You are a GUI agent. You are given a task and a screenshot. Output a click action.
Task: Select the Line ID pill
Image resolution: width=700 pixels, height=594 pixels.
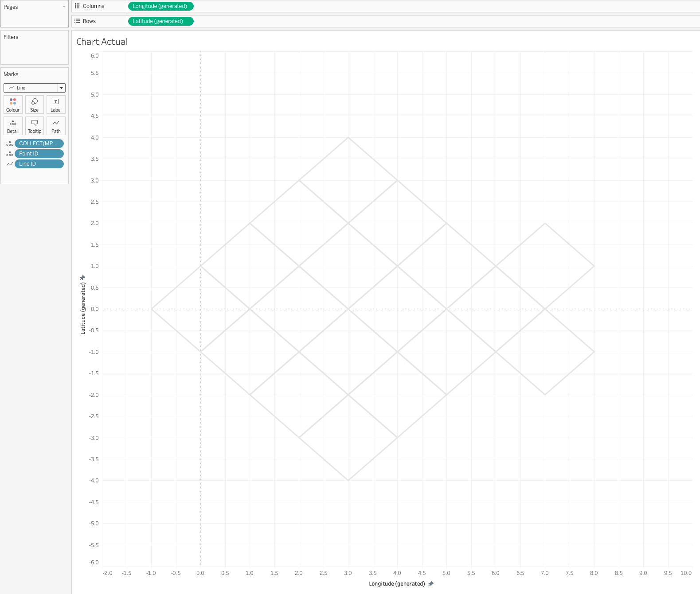pos(39,164)
